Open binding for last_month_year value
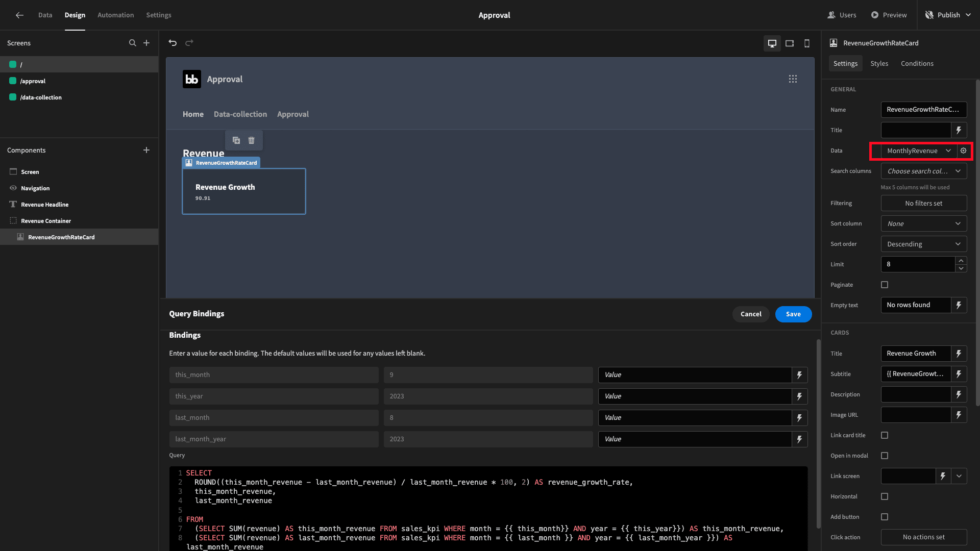 (800, 439)
